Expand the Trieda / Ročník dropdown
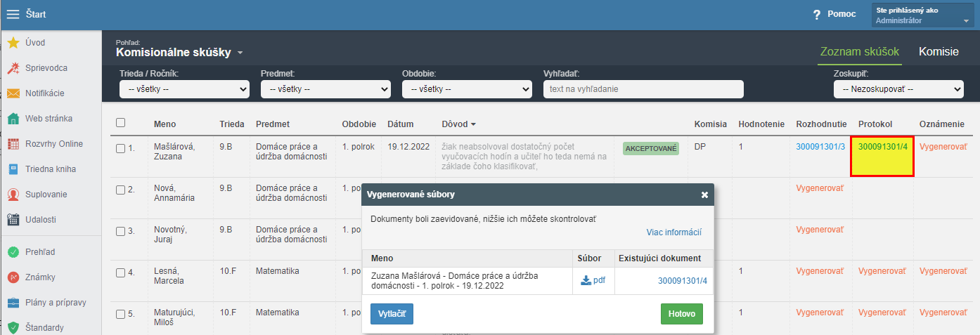The image size is (980, 335). point(185,89)
